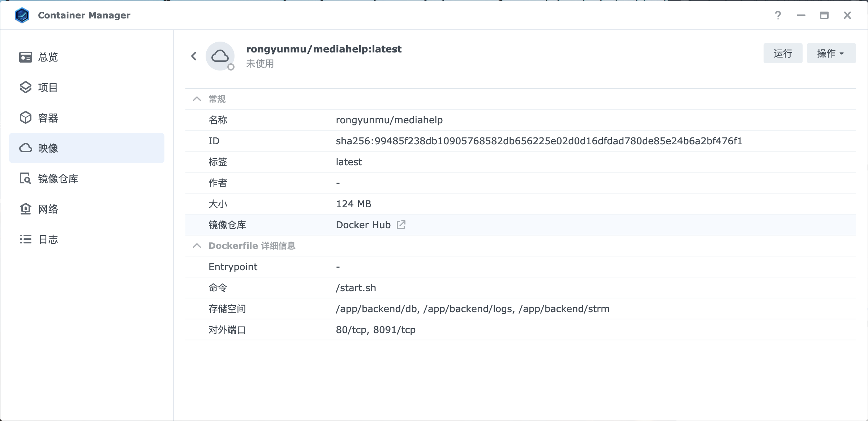Click the Network (网络) sidebar icon
The width and height of the screenshot is (868, 421).
click(x=25, y=209)
